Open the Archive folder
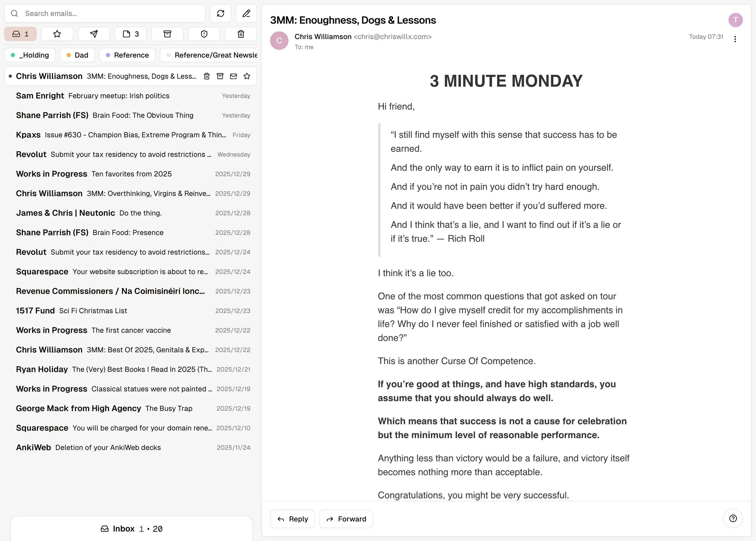Screen dimensions: 756x541 (167, 34)
